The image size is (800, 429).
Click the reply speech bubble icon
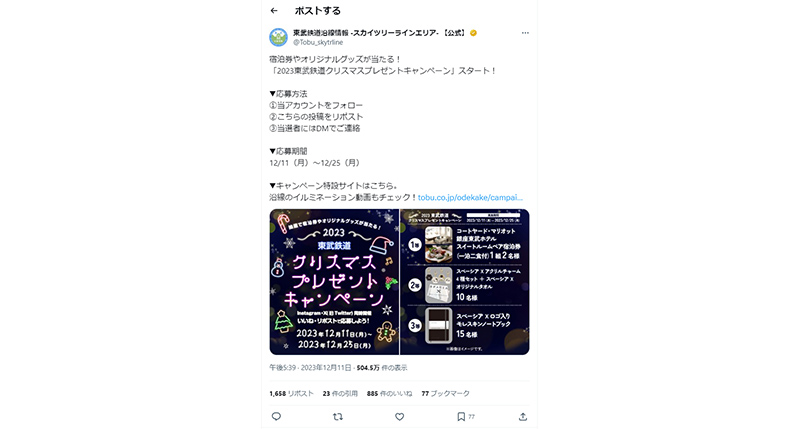coord(277,417)
